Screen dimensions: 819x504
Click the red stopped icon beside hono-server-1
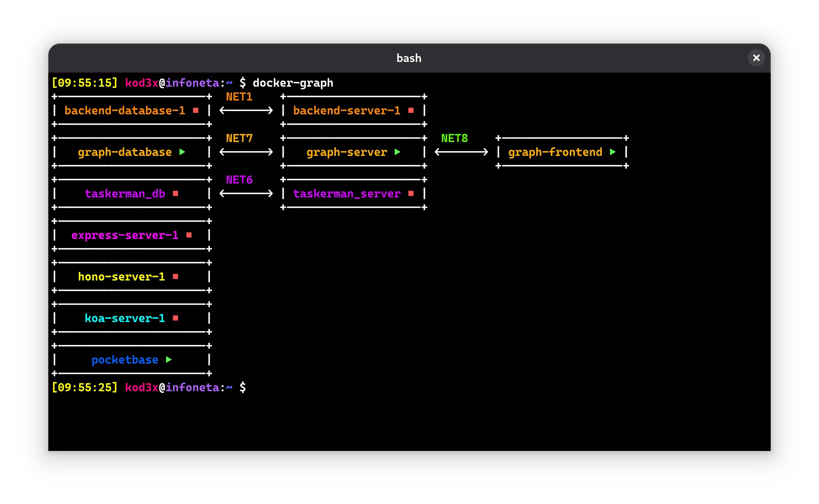click(175, 277)
